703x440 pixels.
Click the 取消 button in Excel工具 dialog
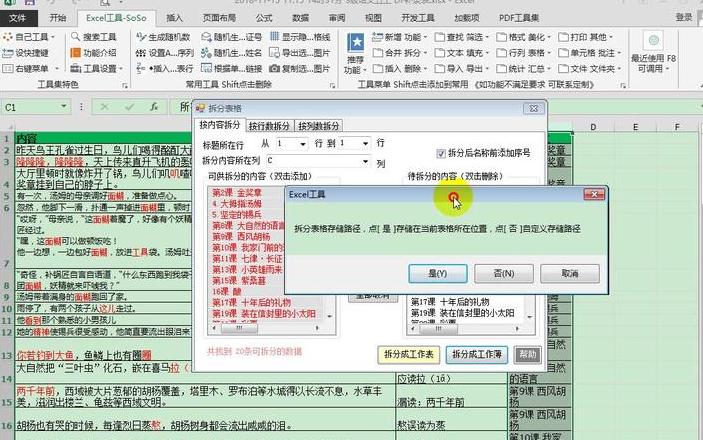click(x=569, y=273)
